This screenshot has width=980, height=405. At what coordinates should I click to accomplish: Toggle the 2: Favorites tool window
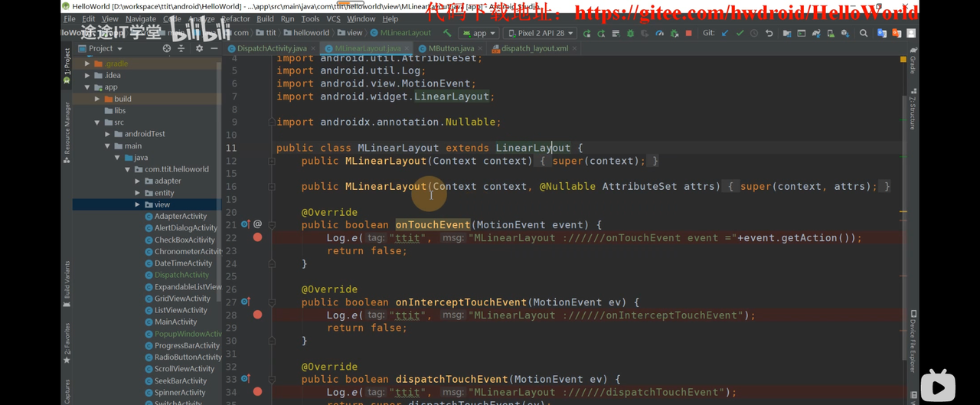(x=67, y=342)
